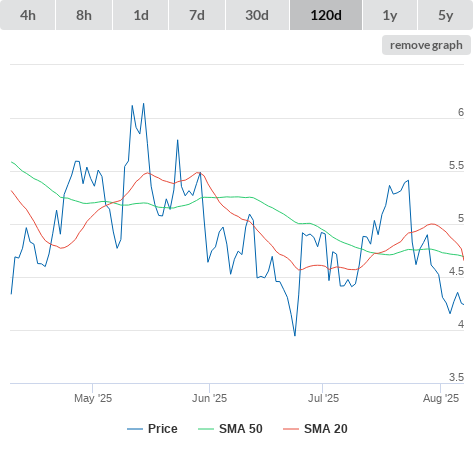Choose the 1d time range tab

[x=141, y=15]
